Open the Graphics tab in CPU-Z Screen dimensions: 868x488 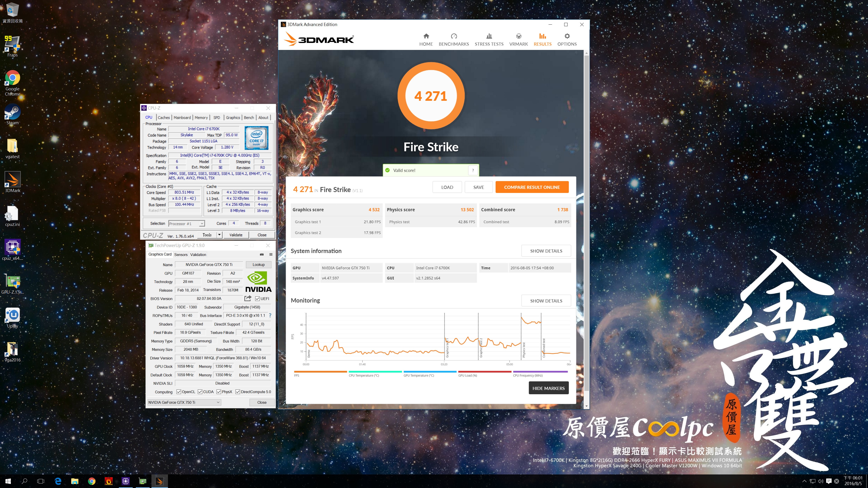pyautogui.click(x=233, y=117)
